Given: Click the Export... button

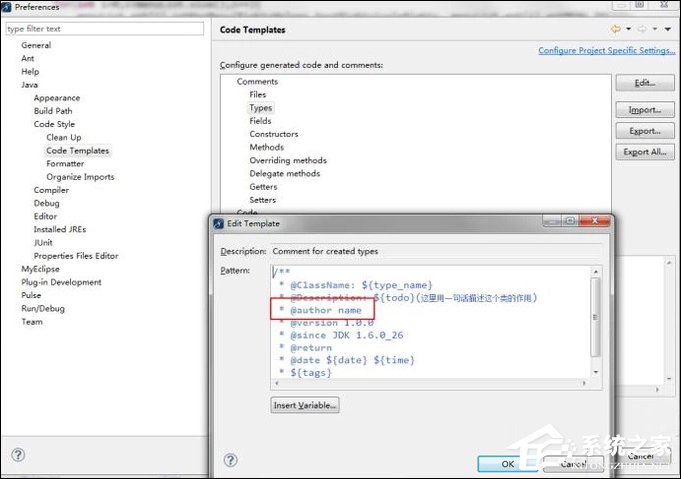Looking at the screenshot, I should coord(645,131).
